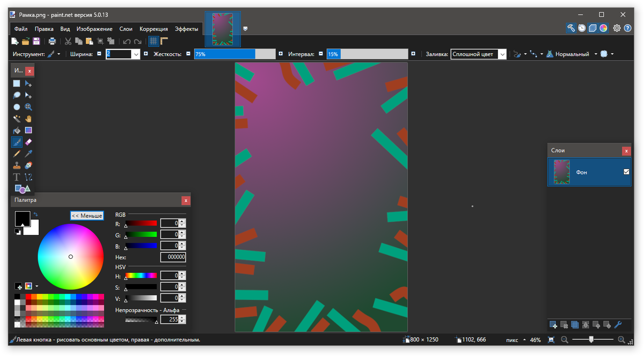Select the Move Selected Pixels tool
This screenshot has height=356, width=644.
[28, 83]
